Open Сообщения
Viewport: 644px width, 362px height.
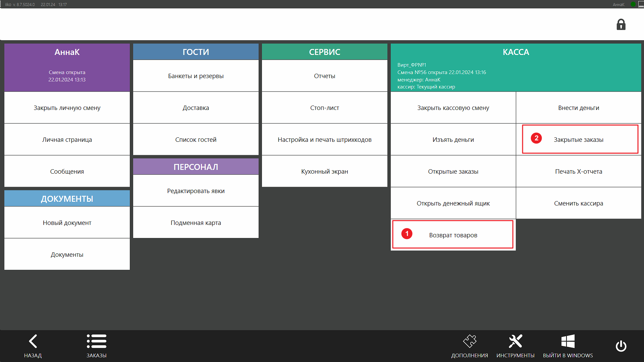[x=67, y=171]
